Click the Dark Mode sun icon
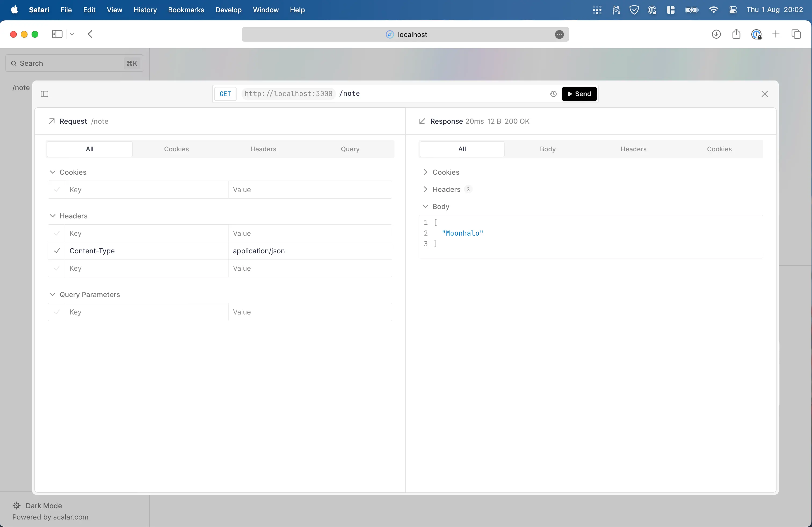Screen dimensions: 812x527 pos(17,506)
